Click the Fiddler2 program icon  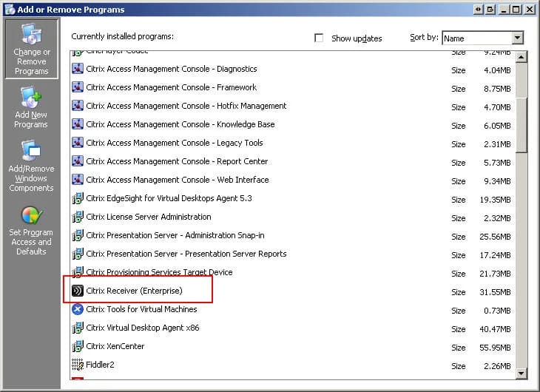pos(78,365)
